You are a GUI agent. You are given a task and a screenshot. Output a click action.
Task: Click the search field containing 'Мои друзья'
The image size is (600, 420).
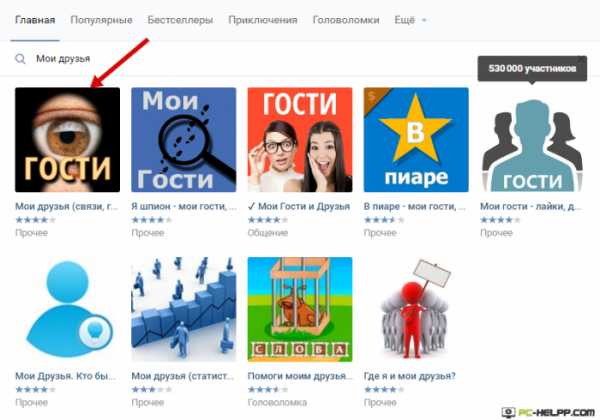point(245,59)
